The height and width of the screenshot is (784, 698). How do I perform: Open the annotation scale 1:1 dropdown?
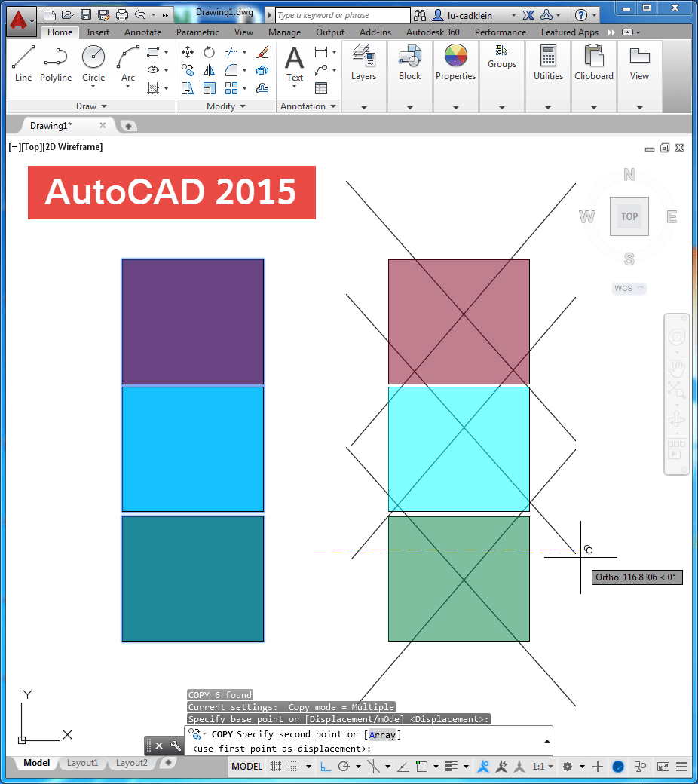543,766
